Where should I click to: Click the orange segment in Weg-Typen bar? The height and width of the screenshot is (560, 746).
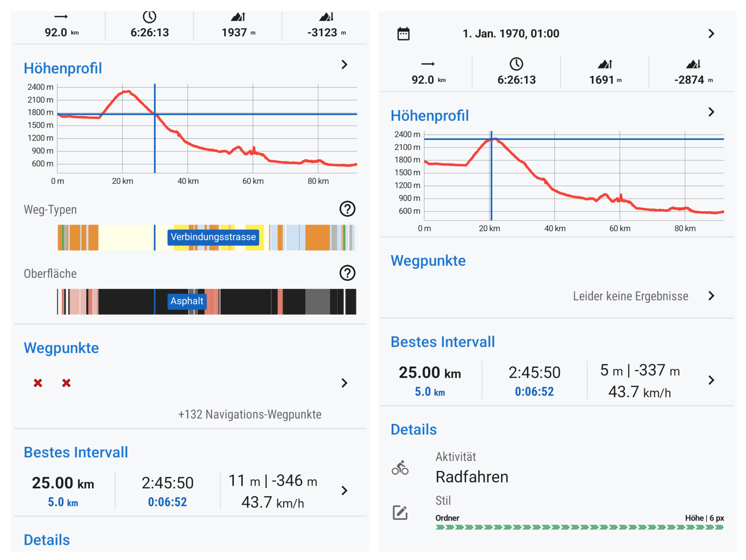(317, 238)
